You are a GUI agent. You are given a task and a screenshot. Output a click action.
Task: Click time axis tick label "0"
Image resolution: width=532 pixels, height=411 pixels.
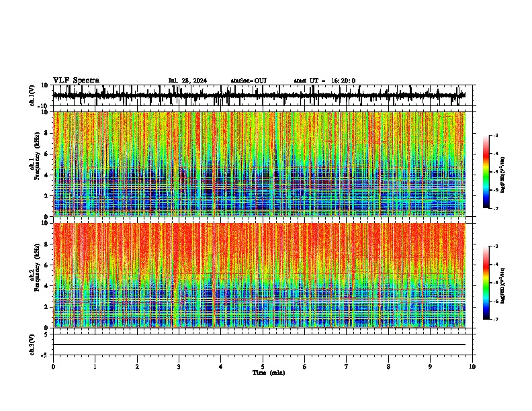(53, 367)
